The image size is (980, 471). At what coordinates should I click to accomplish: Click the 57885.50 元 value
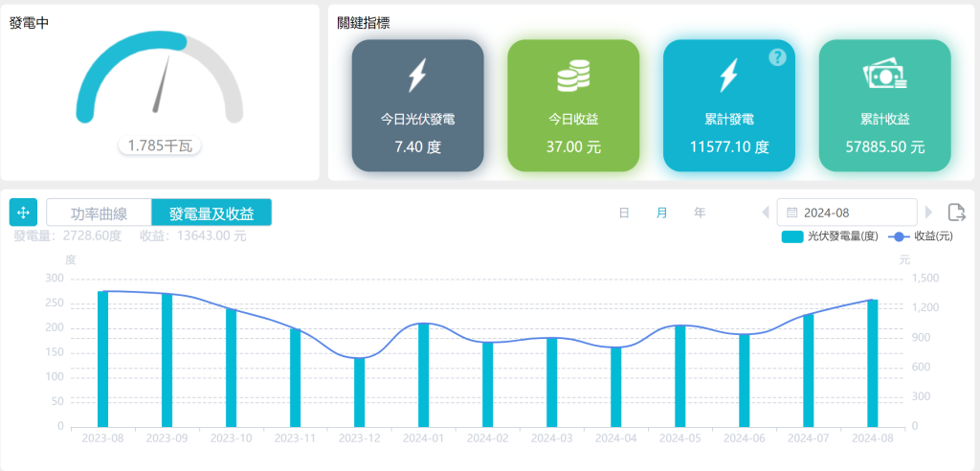click(884, 147)
